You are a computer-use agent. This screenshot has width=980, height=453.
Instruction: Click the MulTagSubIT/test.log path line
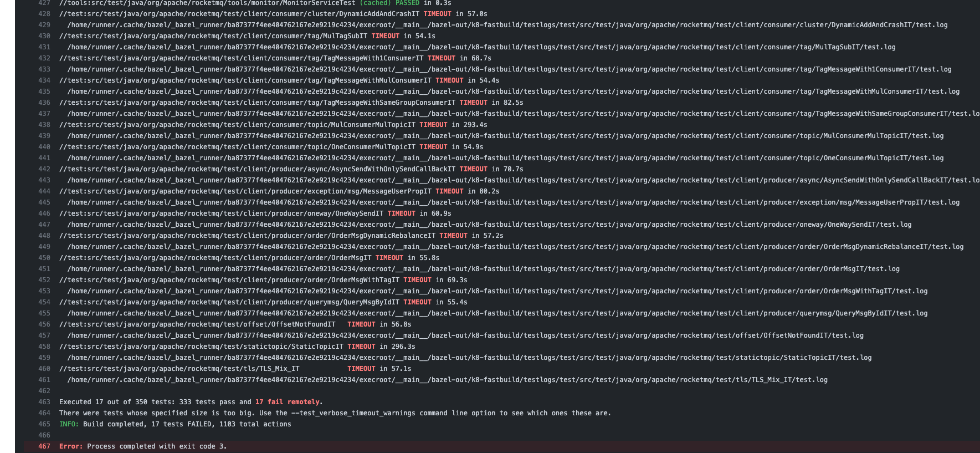pos(481,47)
